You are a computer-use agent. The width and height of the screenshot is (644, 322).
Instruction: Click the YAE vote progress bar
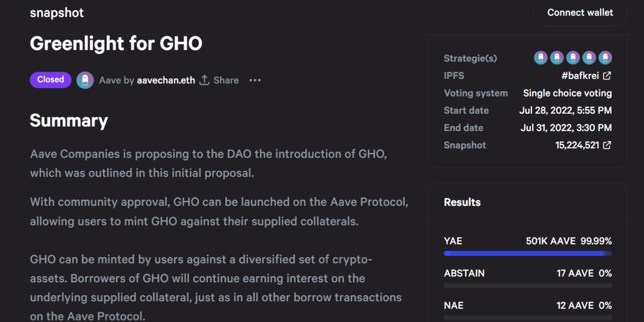click(527, 254)
